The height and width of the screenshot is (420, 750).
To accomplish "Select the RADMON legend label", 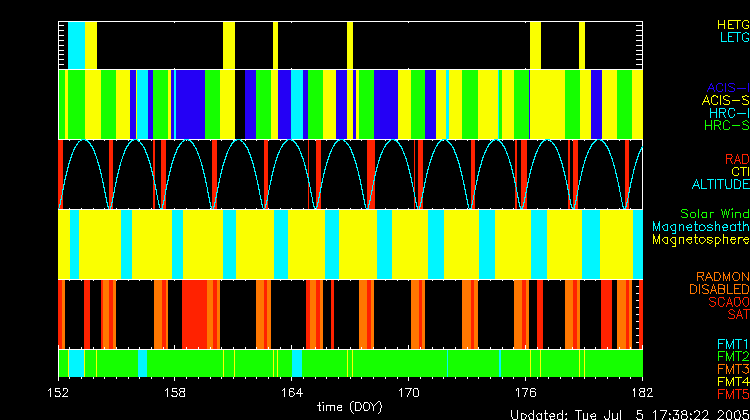I will pos(721,276).
